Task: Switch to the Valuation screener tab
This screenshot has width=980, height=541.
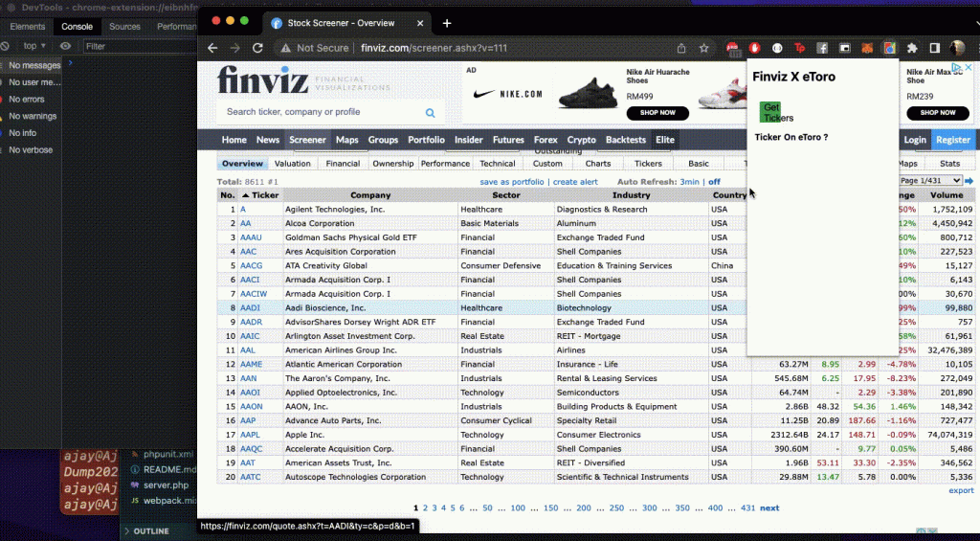Action: 292,164
